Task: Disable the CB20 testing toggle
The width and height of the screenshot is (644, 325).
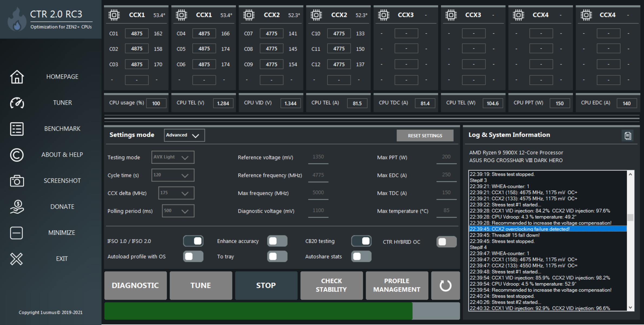Action: pos(361,241)
